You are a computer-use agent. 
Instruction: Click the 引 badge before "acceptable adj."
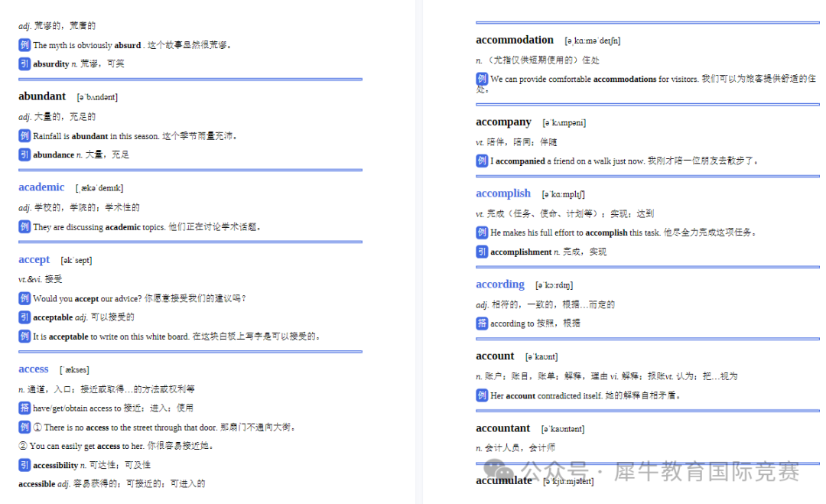(24, 317)
